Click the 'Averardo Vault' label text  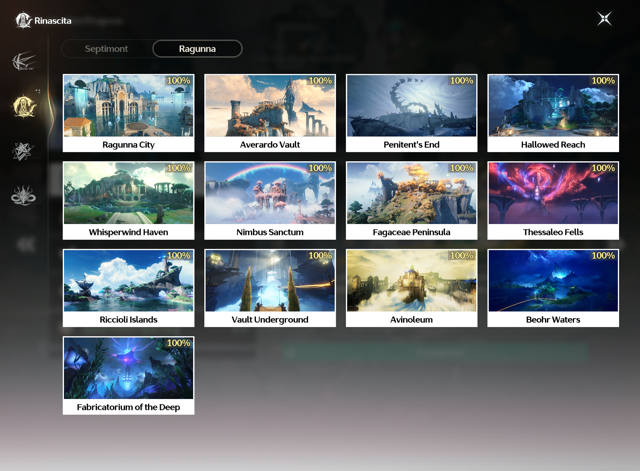[270, 144]
